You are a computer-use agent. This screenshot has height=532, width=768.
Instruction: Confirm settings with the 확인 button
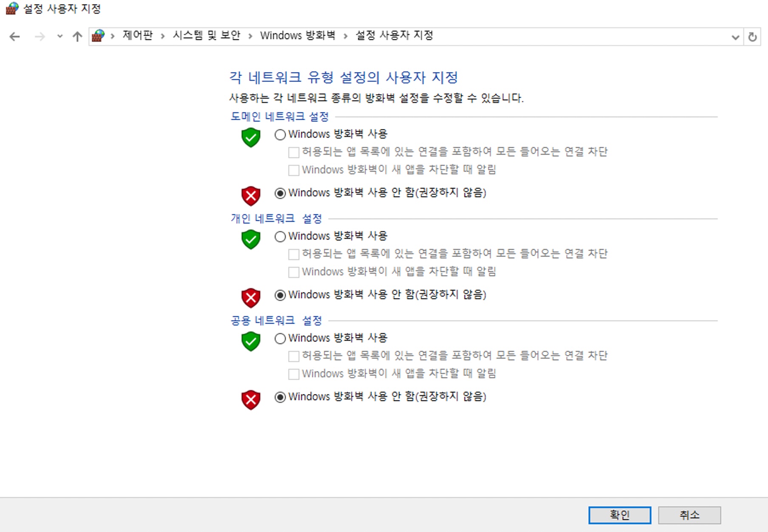[620, 515]
